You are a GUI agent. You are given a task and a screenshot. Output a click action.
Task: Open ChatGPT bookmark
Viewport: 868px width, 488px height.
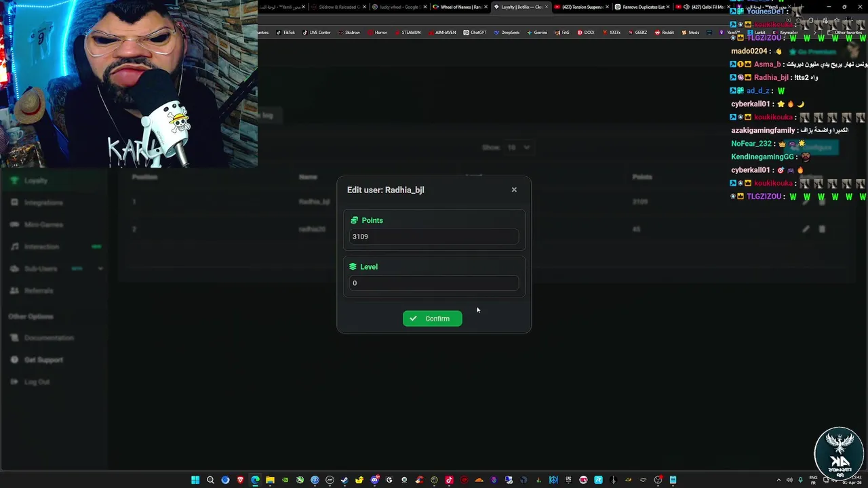click(475, 33)
